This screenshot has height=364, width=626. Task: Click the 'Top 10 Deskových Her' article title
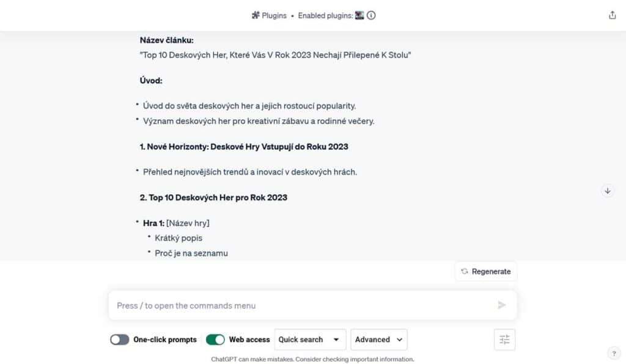(275, 55)
